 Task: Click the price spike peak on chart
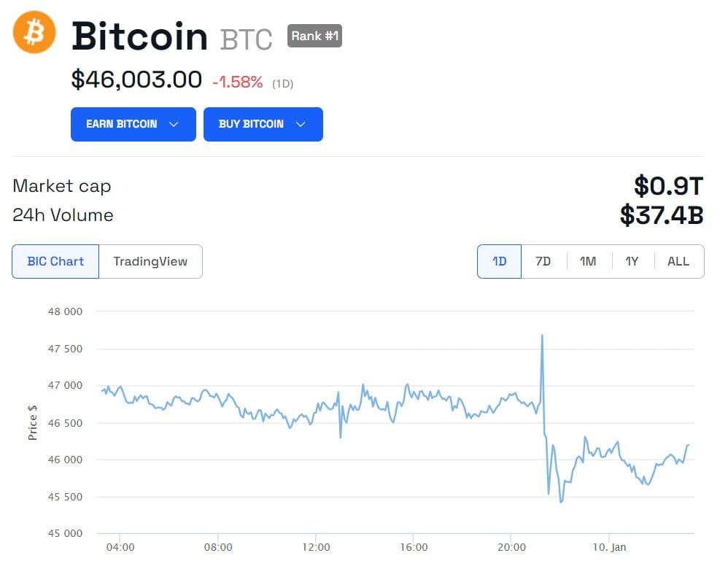tap(542, 336)
